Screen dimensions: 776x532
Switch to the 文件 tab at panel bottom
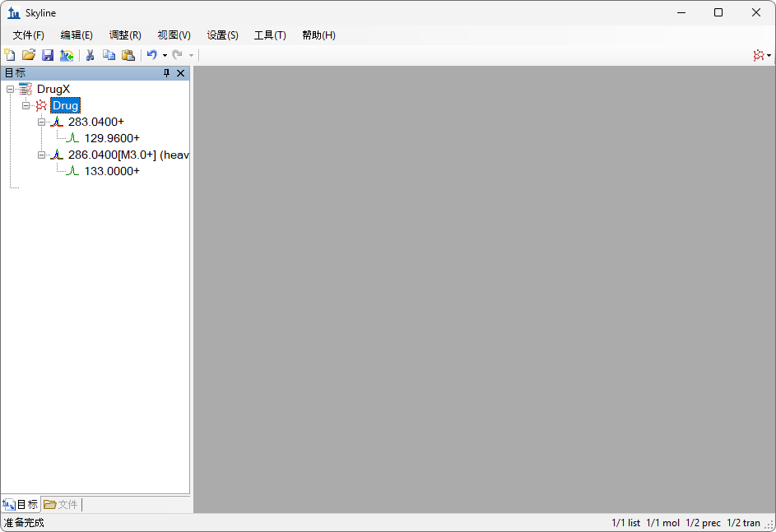[61, 504]
